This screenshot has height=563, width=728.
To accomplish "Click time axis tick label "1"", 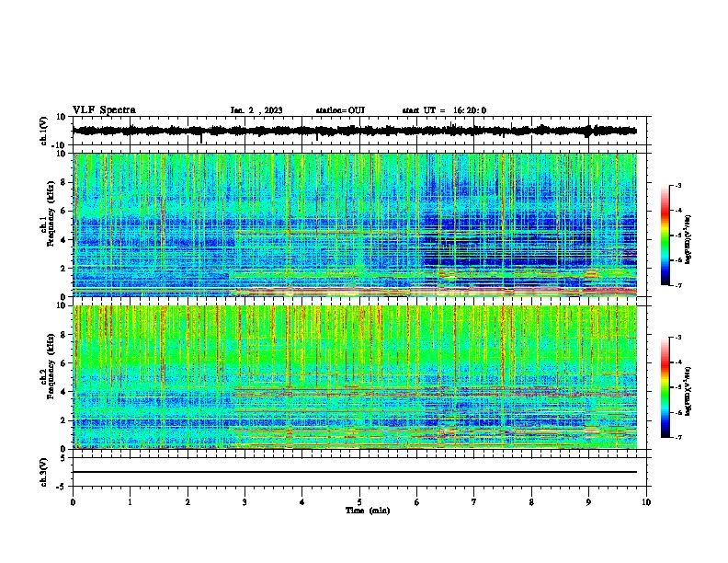I will click(130, 502).
